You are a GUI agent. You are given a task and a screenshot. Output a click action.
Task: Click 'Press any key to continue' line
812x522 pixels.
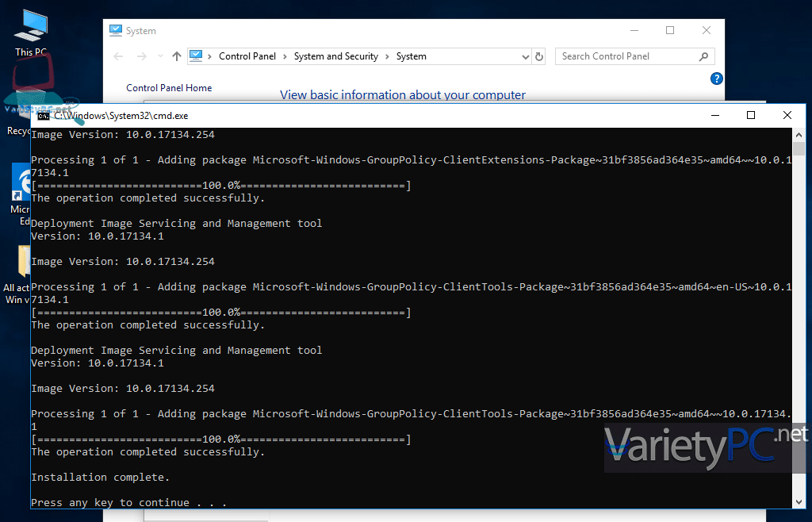[x=129, y=503]
